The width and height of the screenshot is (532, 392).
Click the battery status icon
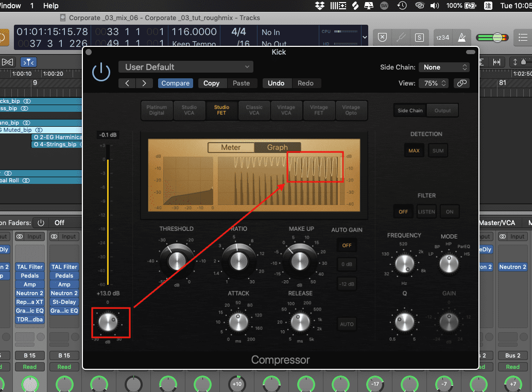tap(470, 6)
